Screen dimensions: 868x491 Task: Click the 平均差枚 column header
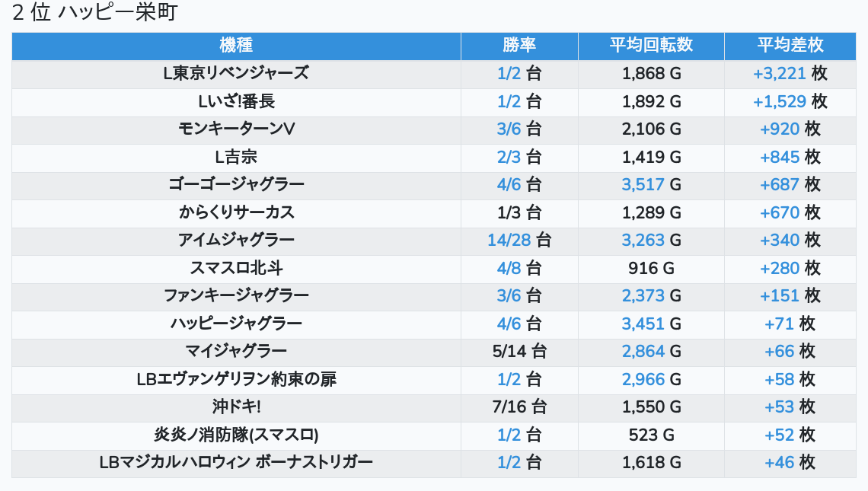[790, 46]
